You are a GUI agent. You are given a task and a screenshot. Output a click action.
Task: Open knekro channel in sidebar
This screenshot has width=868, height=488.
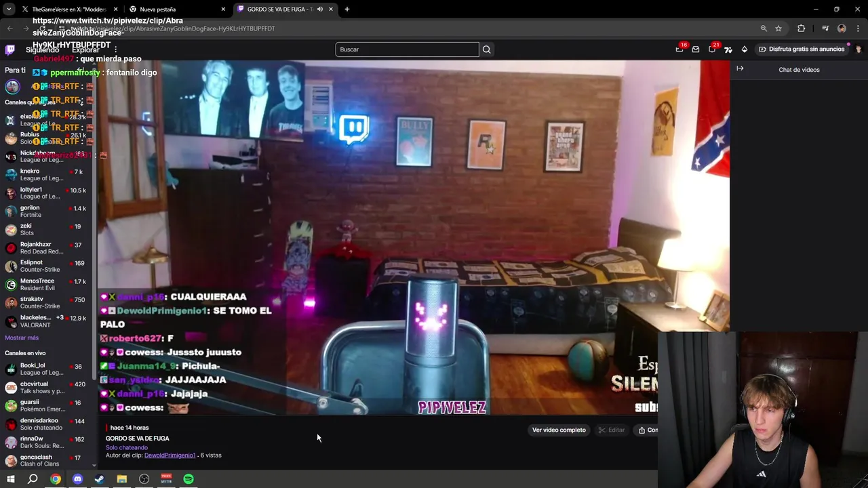46,175
